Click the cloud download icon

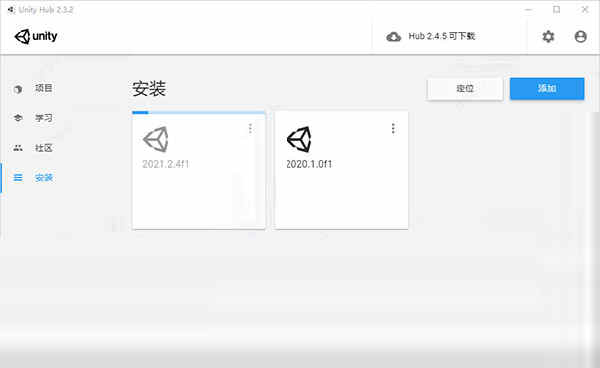393,37
